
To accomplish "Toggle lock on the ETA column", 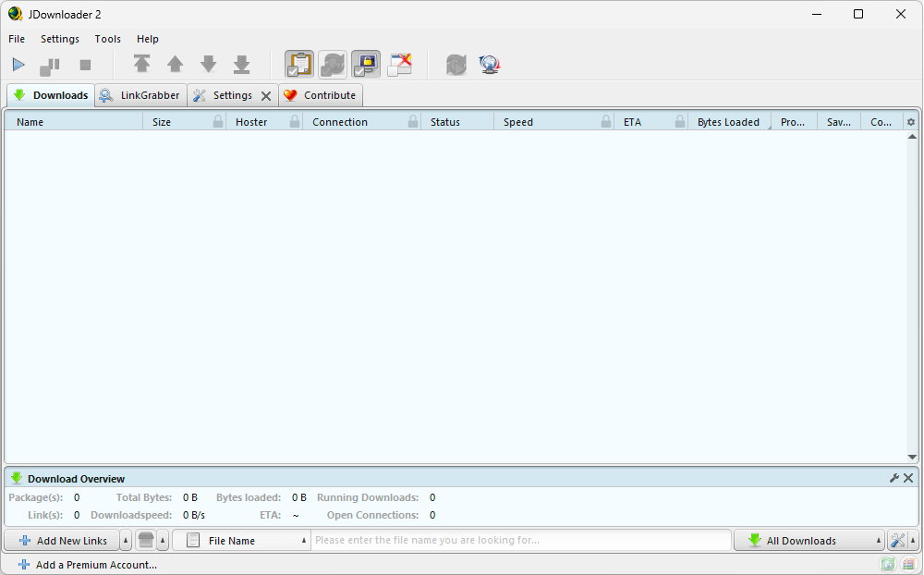I will pos(680,121).
